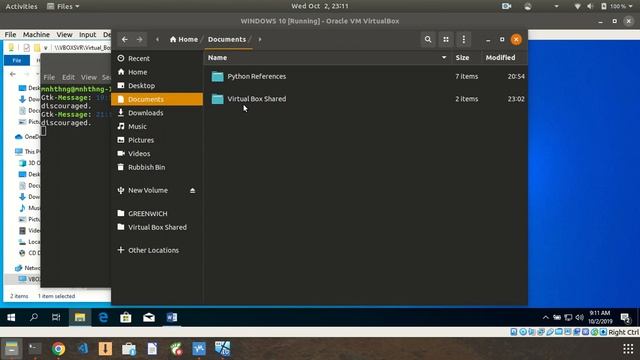The width and height of the screenshot is (640, 360).
Task: Open Recent in the Files sidebar
Action: [157, 58]
